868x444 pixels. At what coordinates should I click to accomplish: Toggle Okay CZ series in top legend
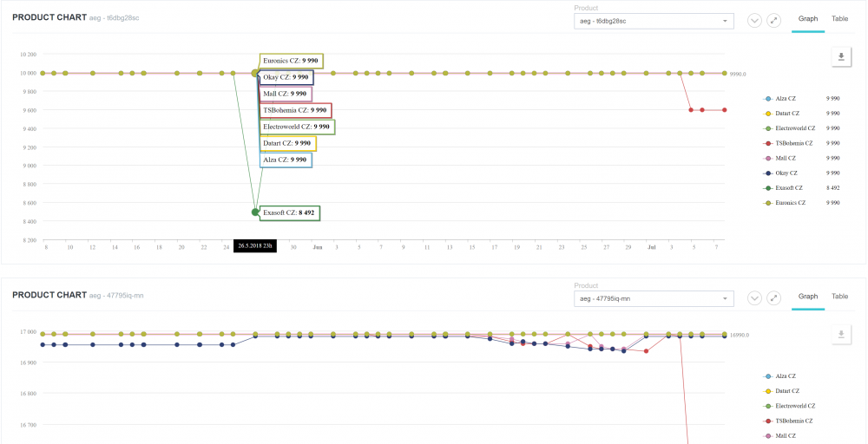pos(780,173)
